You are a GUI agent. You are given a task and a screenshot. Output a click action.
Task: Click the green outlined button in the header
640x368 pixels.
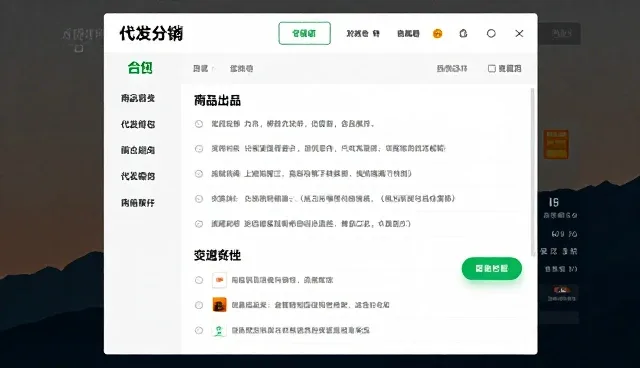[304, 33]
